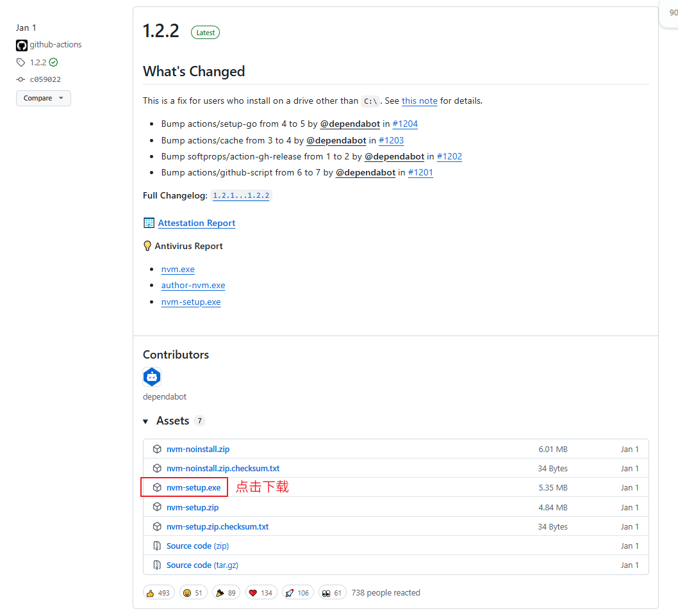Image resolution: width=678 pixels, height=616 pixels.
Task: Click '738 people reacted' text
Action: tap(386, 593)
